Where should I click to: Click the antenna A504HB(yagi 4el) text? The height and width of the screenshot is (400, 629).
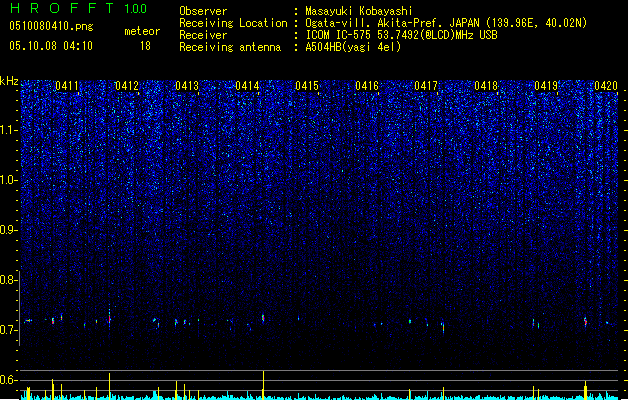coord(353,47)
